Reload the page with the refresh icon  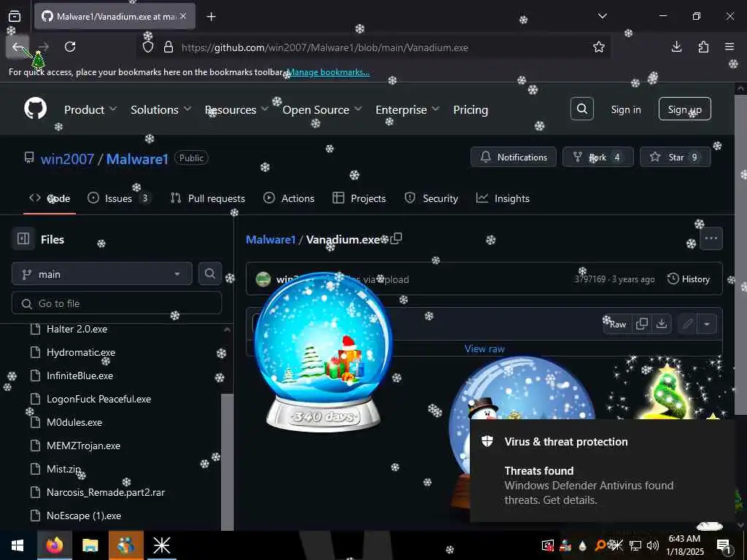(70, 47)
